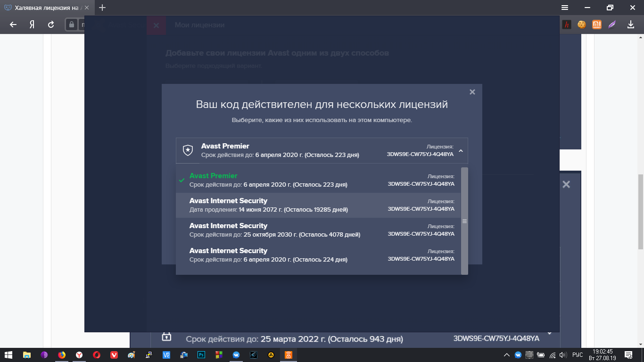Click the scrollbar thumb of the license list

click(464, 221)
